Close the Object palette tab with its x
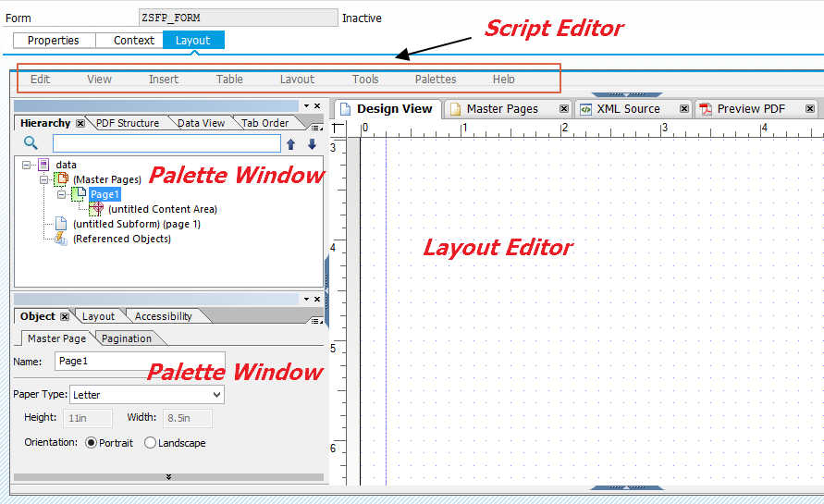This screenshot has width=824, height=504. click(65, 316)
